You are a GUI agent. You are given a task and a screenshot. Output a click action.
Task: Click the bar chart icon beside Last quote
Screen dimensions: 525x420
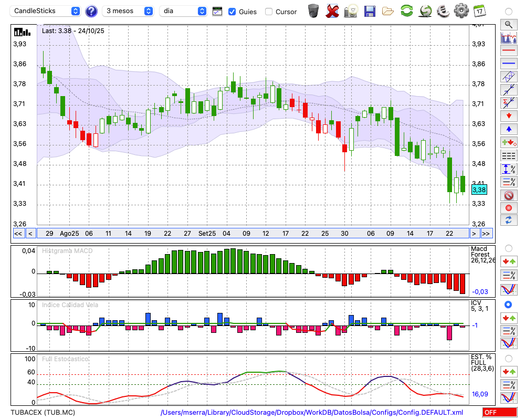pos(22,32)
